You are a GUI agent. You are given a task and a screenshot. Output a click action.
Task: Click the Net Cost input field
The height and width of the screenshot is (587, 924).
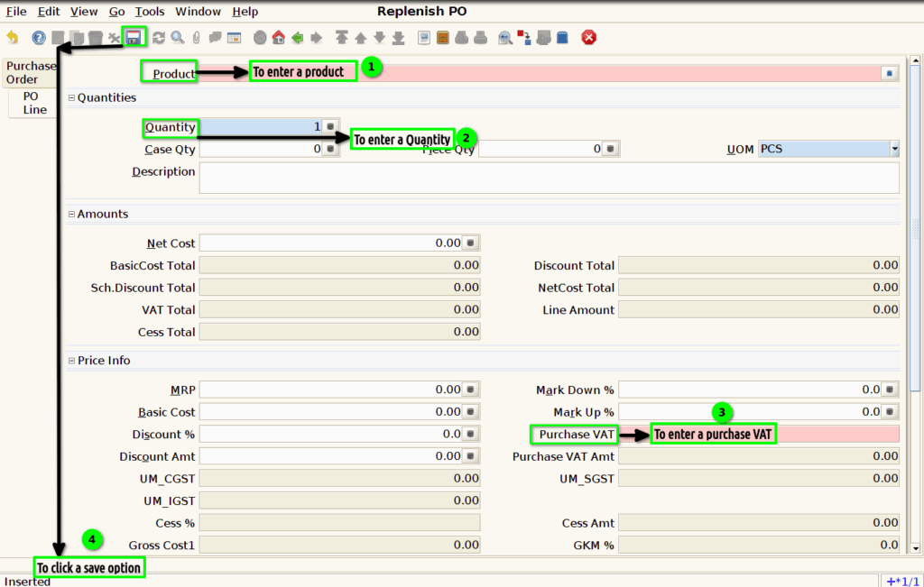[x=331, y=243]
